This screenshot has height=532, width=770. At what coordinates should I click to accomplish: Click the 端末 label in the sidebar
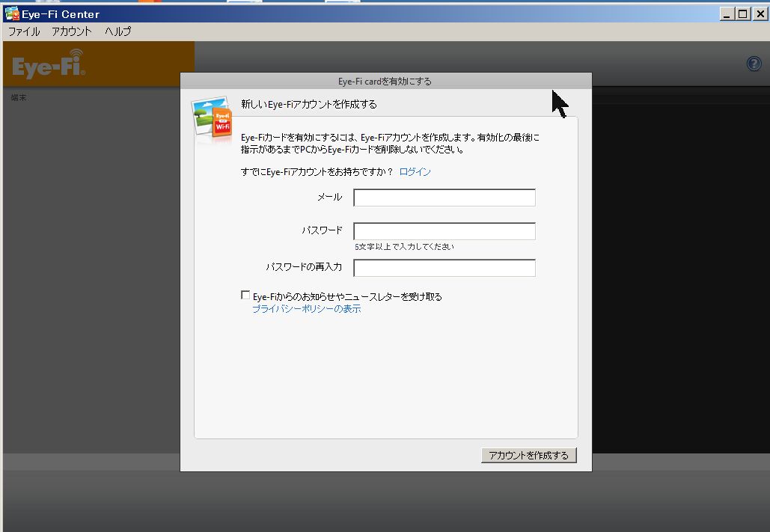coord(19,98)
